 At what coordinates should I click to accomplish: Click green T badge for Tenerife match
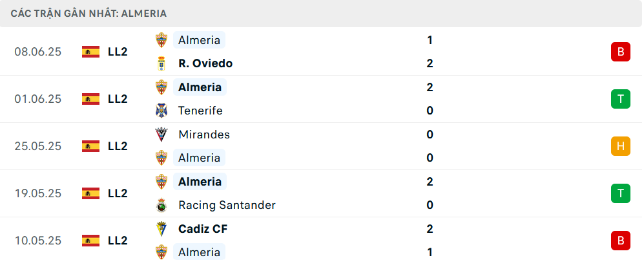620,99
